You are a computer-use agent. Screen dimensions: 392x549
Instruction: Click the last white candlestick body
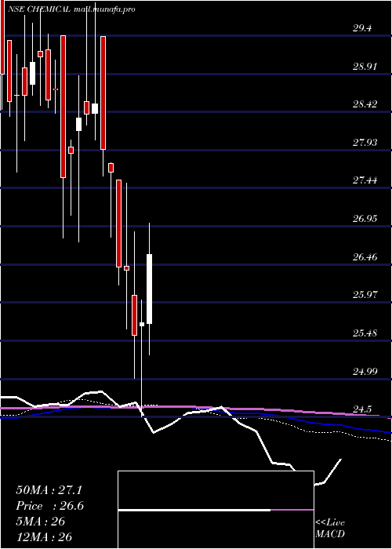[150, 289]
